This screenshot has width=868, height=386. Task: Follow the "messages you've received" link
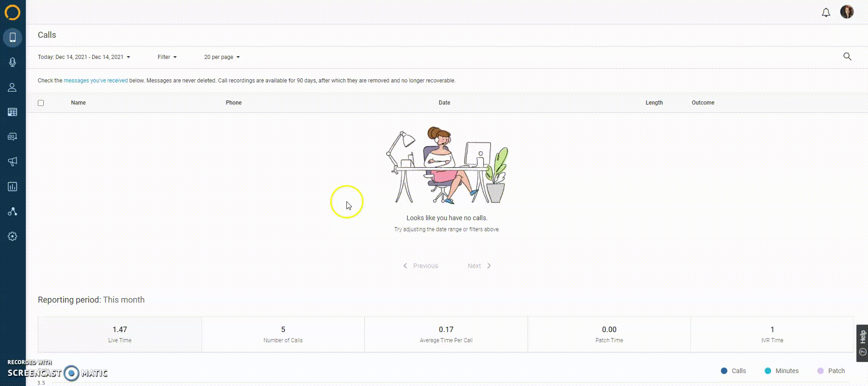tap(95, 81)
